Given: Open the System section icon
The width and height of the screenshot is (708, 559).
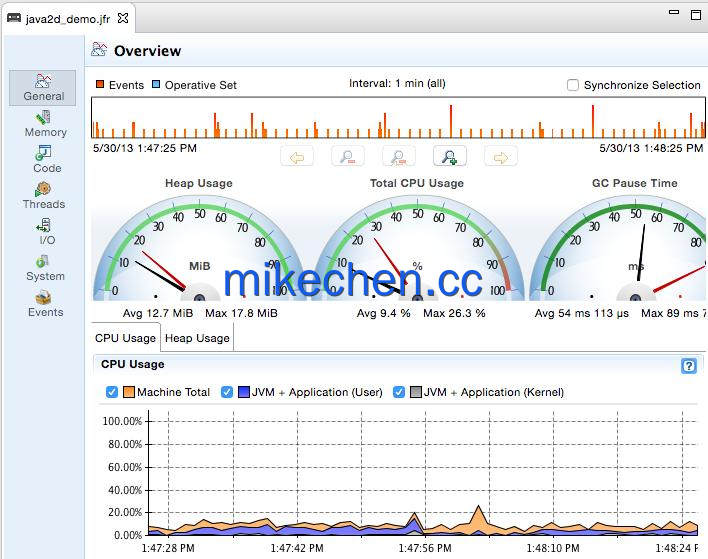Looking at the screenshot, I should coord(42,261).
